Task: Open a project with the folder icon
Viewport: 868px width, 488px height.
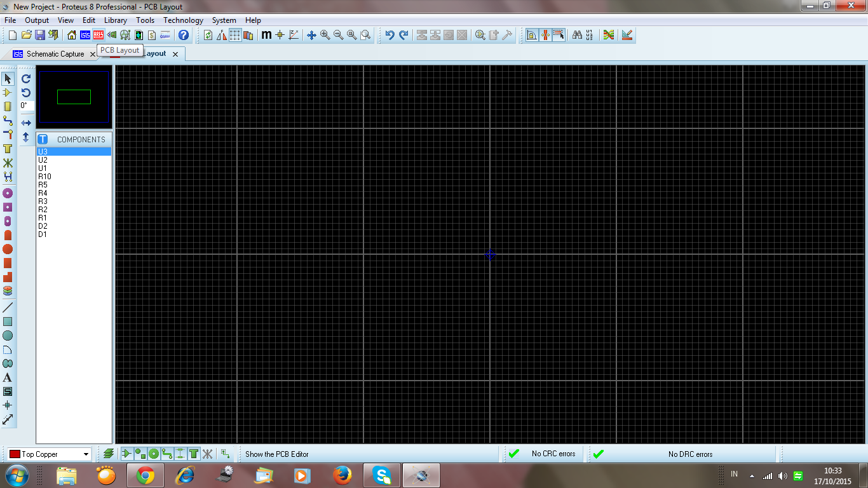Action: coord(27,35)
